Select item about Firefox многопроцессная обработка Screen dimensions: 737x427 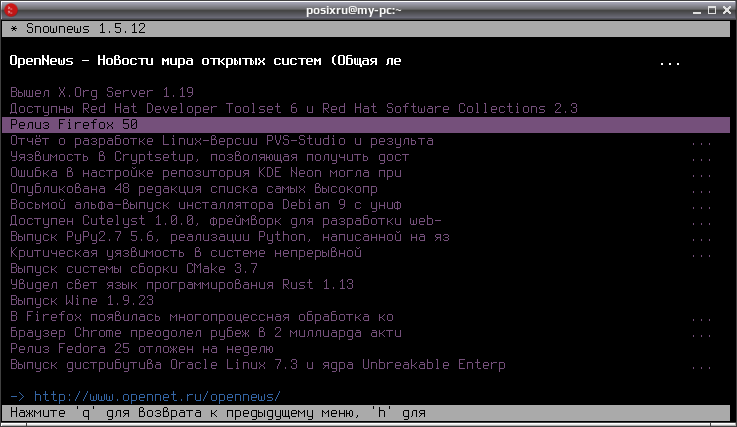(x=202, y=316)
